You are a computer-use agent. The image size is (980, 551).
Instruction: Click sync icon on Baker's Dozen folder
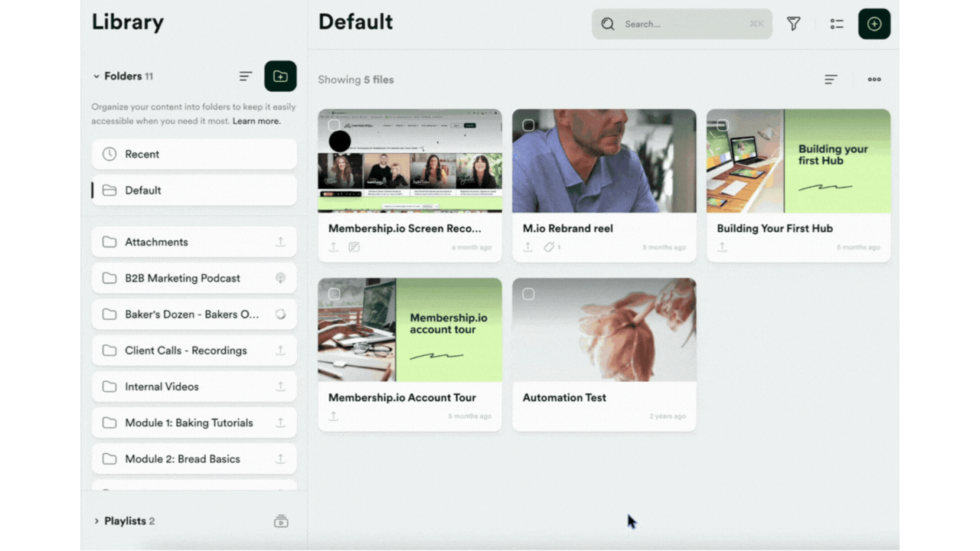[280, 314]
